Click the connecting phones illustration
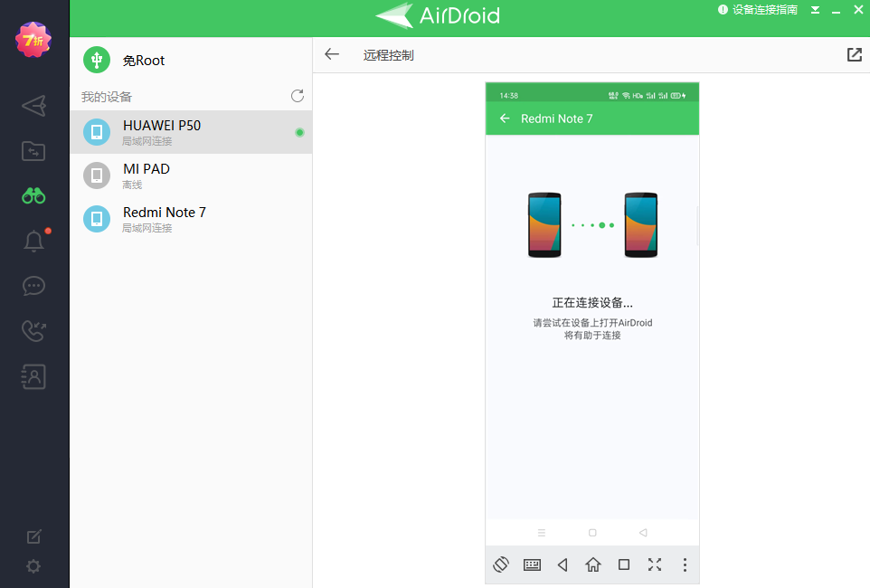 pyautogui.click(x=592, y=225)
